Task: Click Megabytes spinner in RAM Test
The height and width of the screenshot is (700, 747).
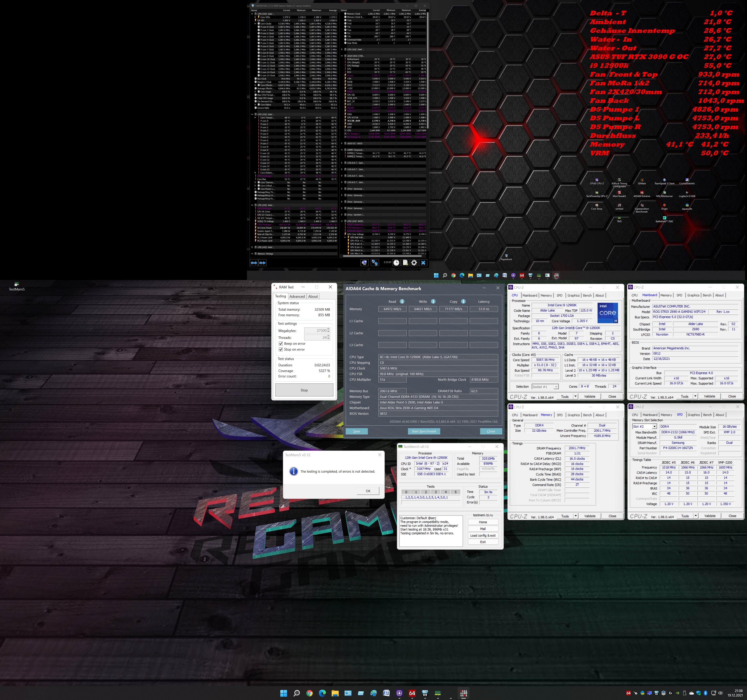Action: coord(328,331)
